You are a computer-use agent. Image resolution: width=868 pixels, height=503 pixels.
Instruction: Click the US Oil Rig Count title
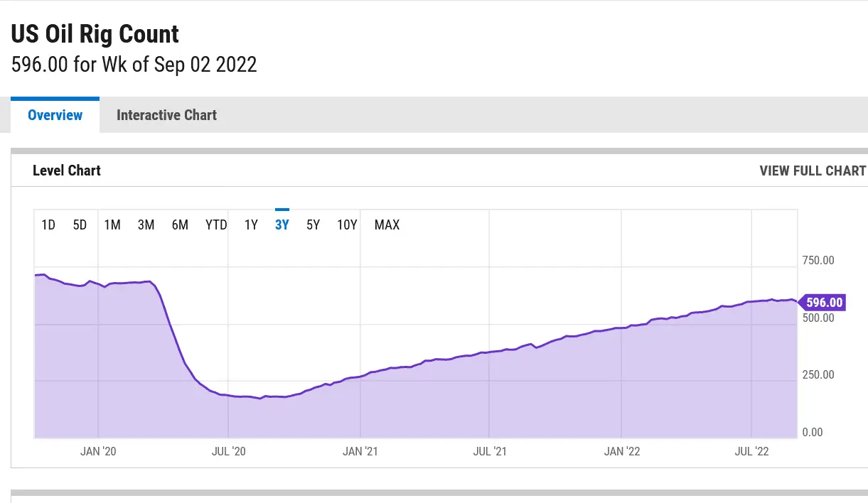[95, 34]
